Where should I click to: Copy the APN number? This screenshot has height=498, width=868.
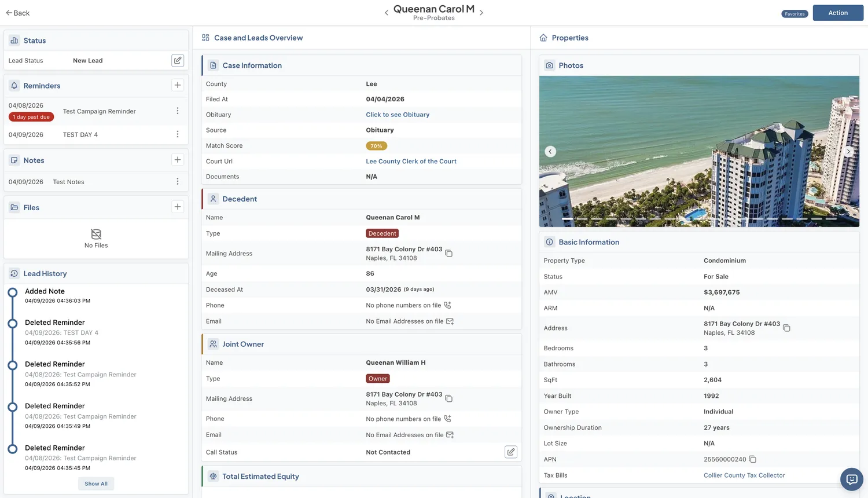752,459
